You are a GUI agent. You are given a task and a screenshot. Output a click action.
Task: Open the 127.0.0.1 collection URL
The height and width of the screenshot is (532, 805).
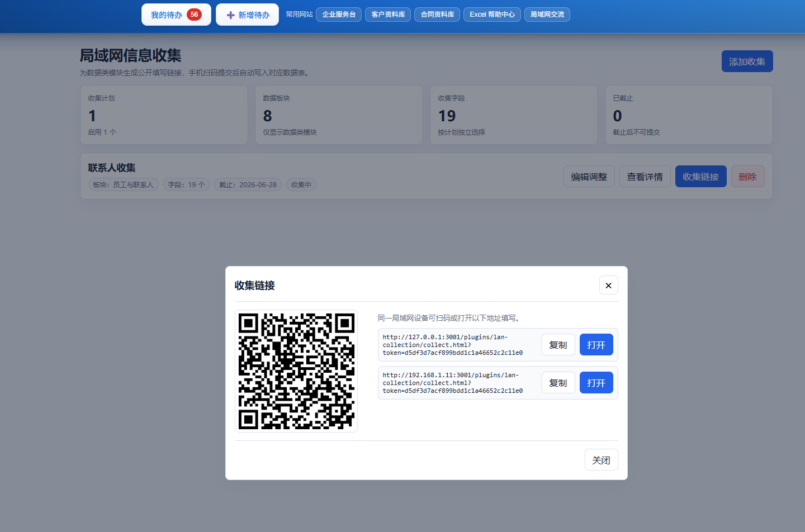coord(596,345)
